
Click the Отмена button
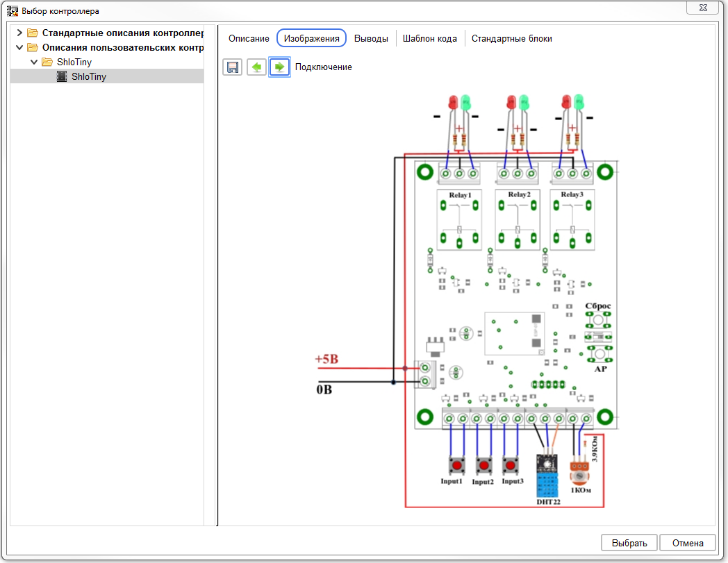click(x=688, y=543)
